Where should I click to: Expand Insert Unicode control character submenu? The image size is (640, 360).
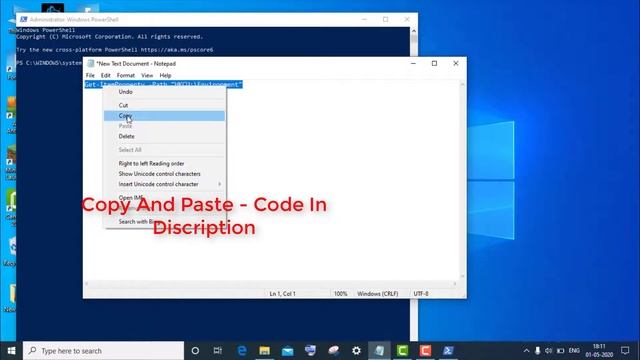[x=164, y=184]
